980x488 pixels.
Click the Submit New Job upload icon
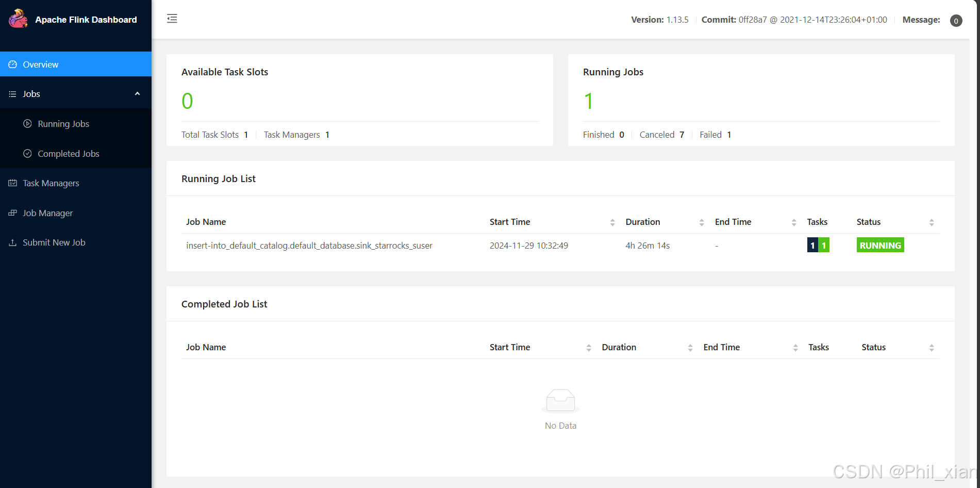13,242
